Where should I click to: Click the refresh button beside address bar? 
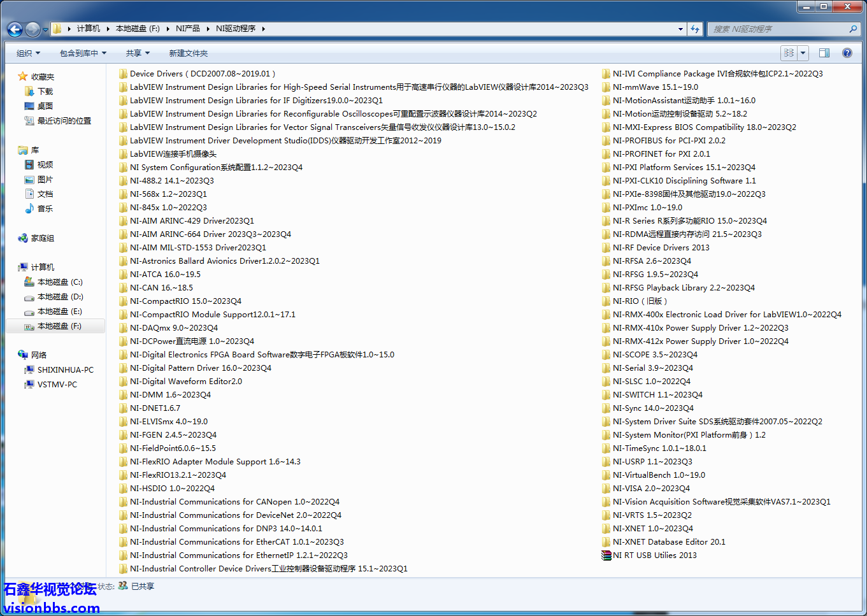point(695,29)
